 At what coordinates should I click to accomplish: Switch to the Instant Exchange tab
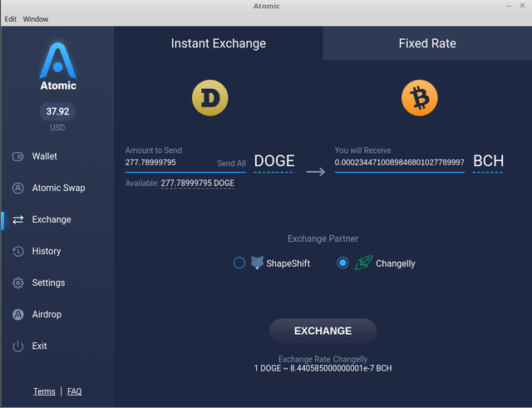219,43
